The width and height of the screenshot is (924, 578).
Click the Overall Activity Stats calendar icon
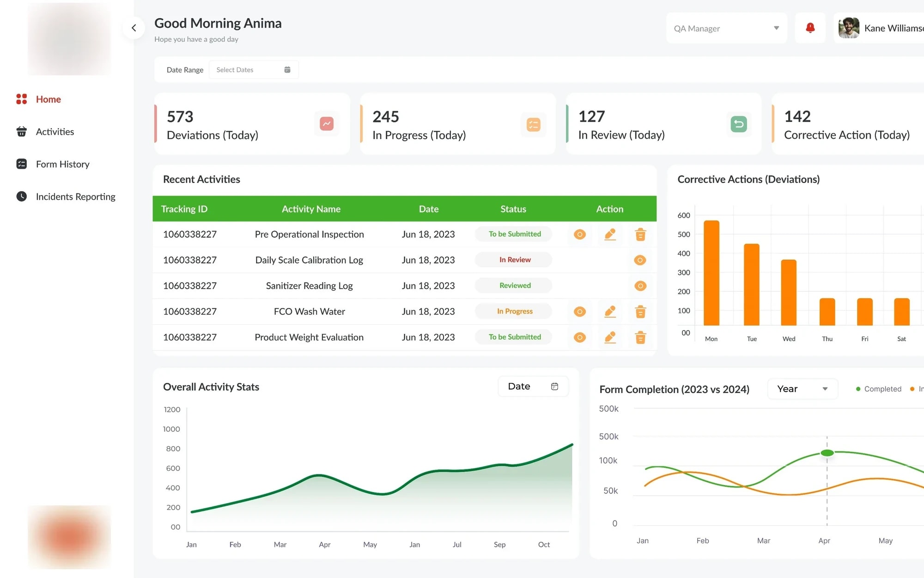click(554, 387)
